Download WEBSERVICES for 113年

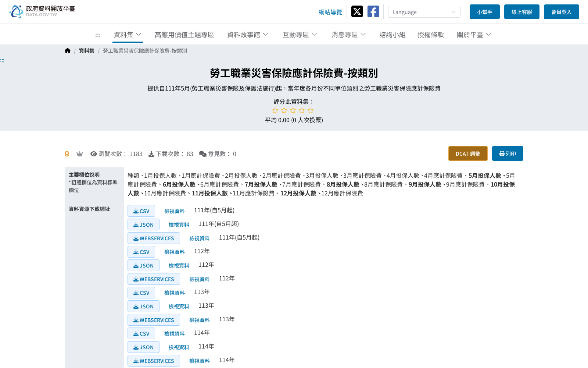[154, 320]
